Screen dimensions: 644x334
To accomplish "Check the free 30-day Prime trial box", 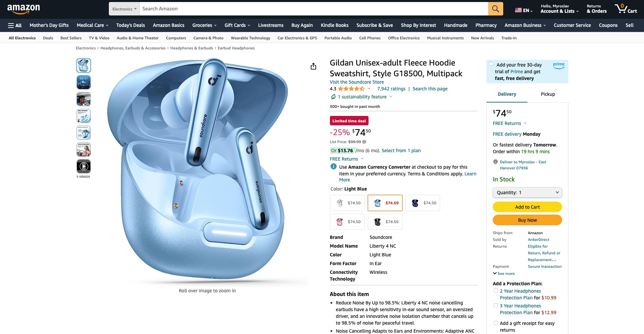I will click(x=491, y=64).
